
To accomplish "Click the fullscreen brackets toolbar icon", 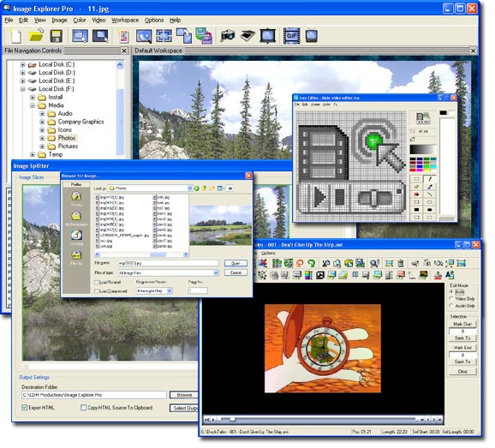I will click(164, 36).
